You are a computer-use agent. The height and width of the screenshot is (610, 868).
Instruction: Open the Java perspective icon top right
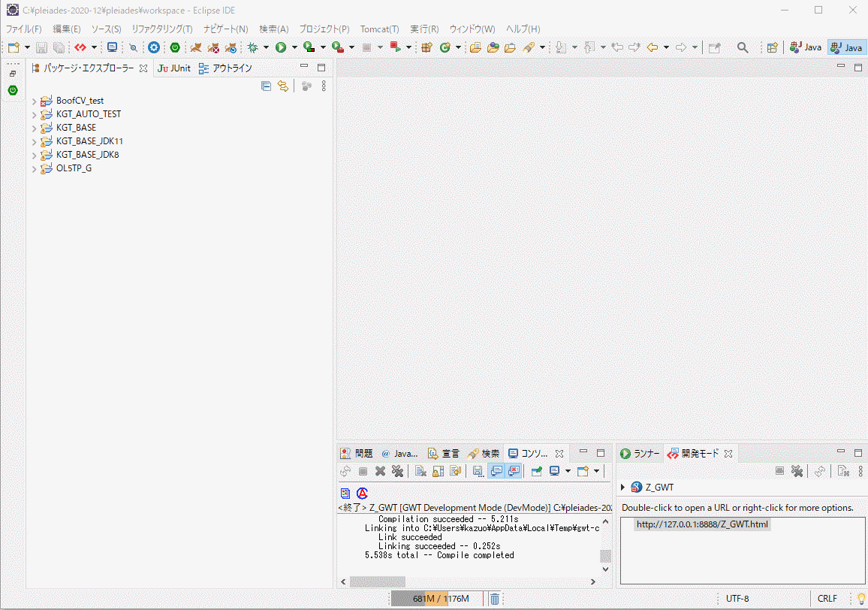click(x=846, y=47)
